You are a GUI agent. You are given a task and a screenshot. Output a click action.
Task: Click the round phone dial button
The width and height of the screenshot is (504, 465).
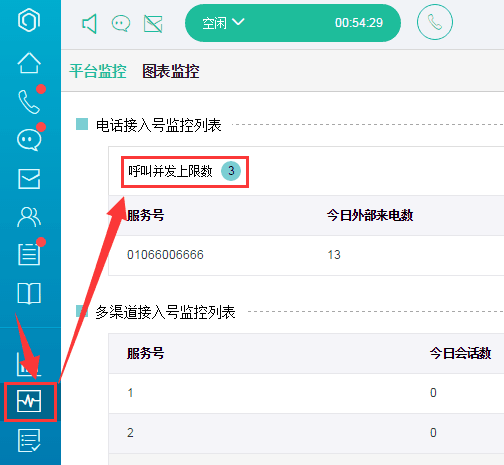point(435,22)
